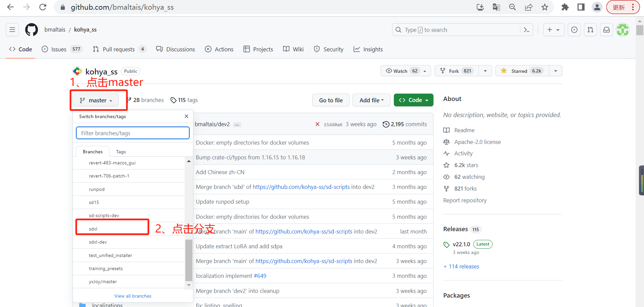Expand commit message ellipsis button

[x=237, y=124]
